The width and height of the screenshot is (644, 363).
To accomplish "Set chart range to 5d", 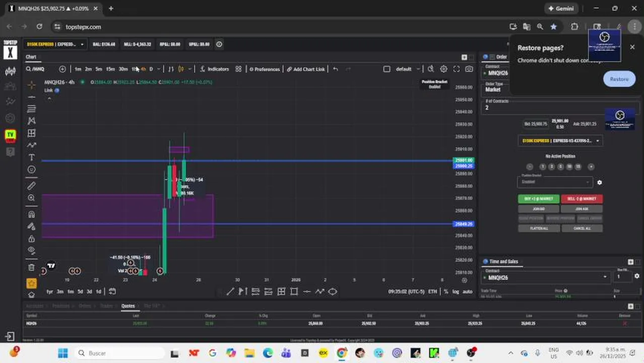I will point(80,291).
